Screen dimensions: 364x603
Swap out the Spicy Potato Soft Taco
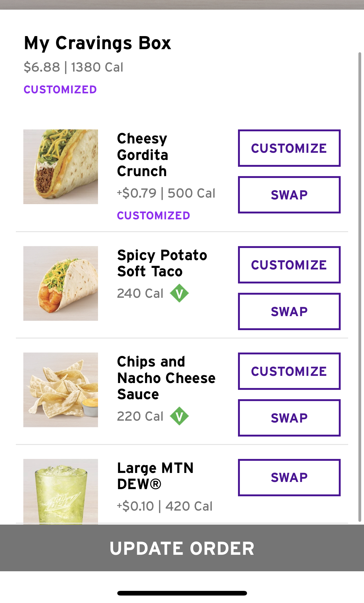point(289,311)
